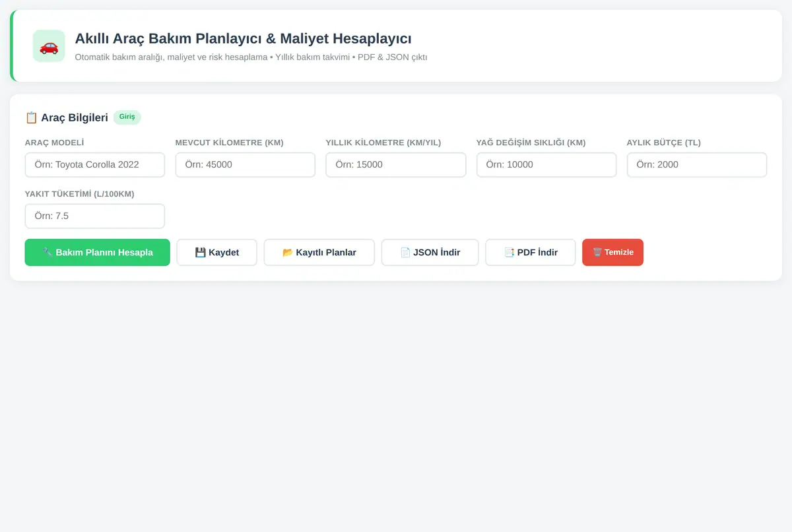The width and height of the screenshot is (792, 532).
Task: Focus the Yağ Değişim Sıklığı input
Action: pos(546,165)
